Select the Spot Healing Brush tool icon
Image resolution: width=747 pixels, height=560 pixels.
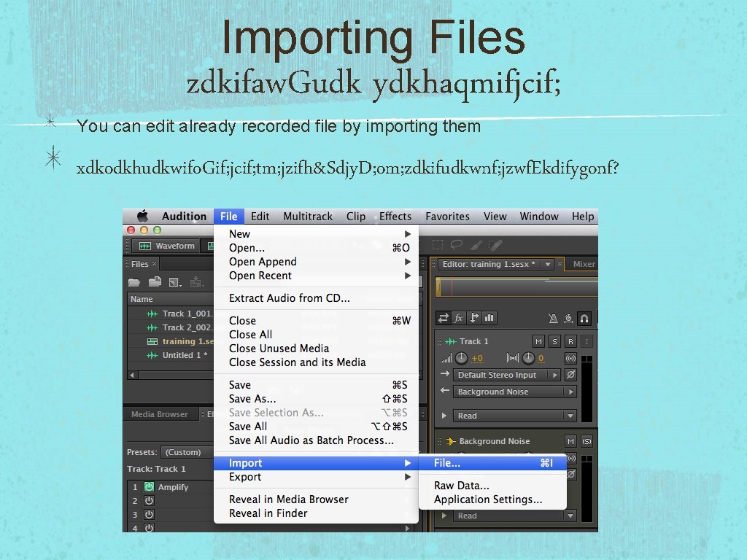[x=495, y=245]
